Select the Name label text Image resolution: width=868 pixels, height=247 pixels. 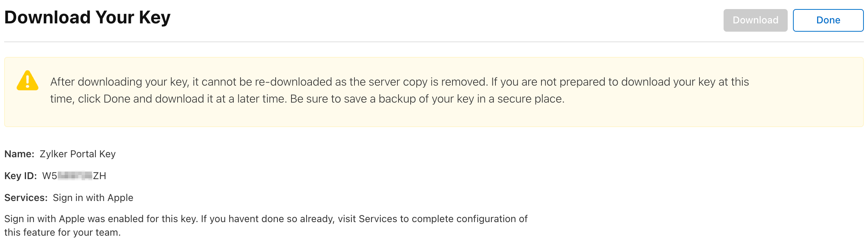pyautogui.click(x=19, y=154)
